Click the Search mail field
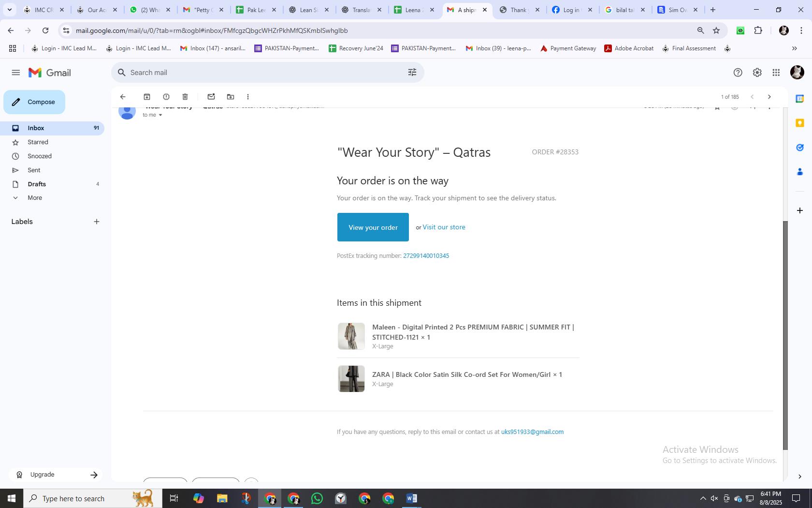This screenshot has width=812, height=508. tap(267, 73)
